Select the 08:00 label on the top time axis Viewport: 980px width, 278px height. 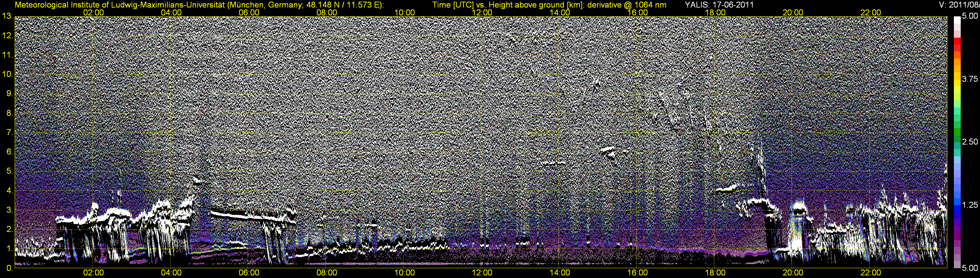[x=327, y=12]
